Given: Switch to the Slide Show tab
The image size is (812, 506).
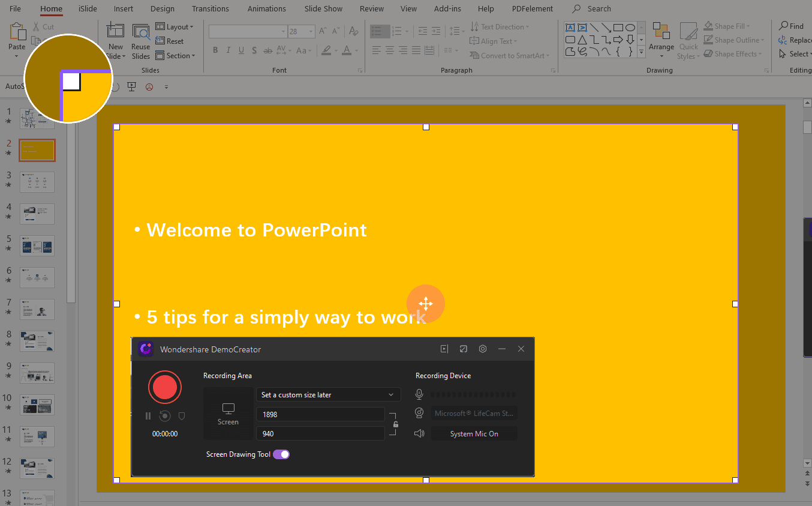Looking at the screenshot, I should pos(323,8).
